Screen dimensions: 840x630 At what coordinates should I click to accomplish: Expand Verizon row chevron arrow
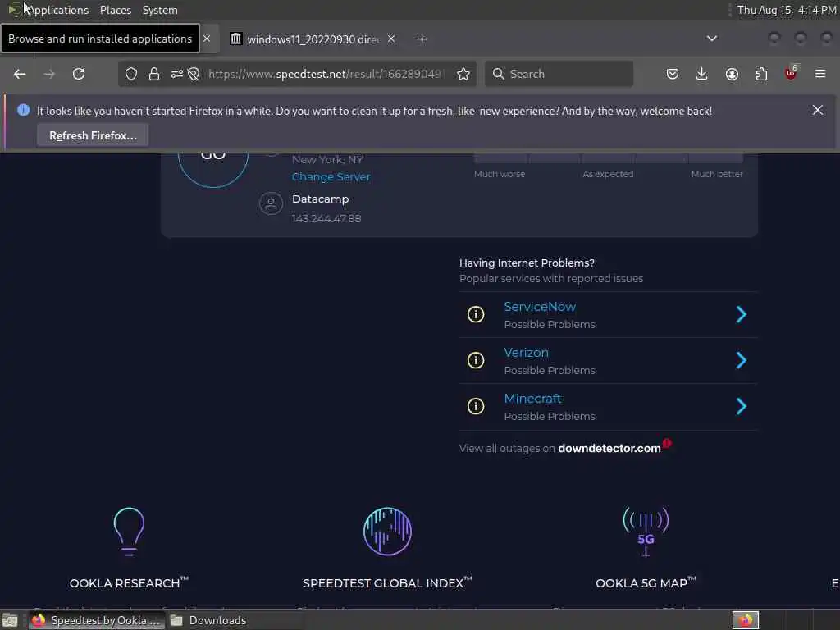tap(742, 361)
